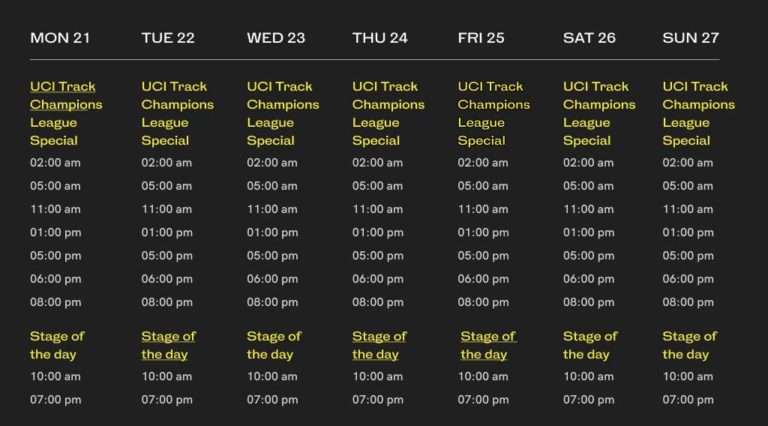Click Wednesday's 10:00 am Stage showtime
Screen dimensions: 768x426
(272, 377)
